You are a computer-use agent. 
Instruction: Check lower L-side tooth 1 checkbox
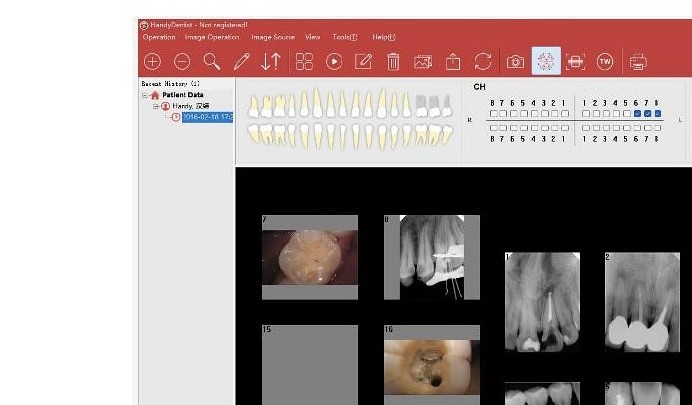click(585, 128)
